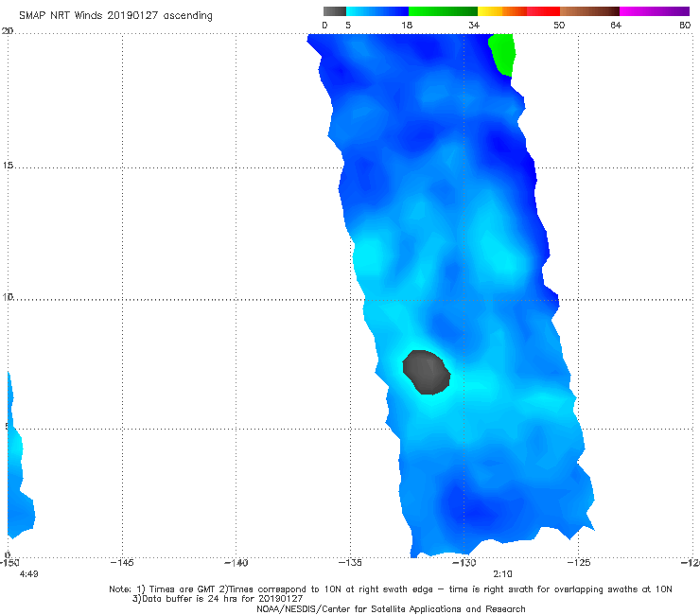Click longitude label '-130'
This screenshot has width=700, height=615.
464,563
